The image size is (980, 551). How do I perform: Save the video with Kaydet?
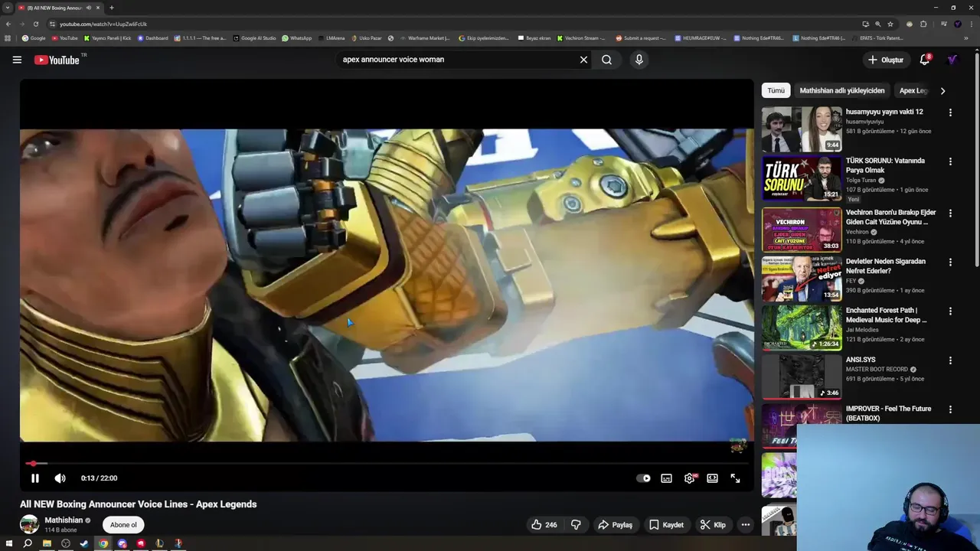(x=666, y=525)
